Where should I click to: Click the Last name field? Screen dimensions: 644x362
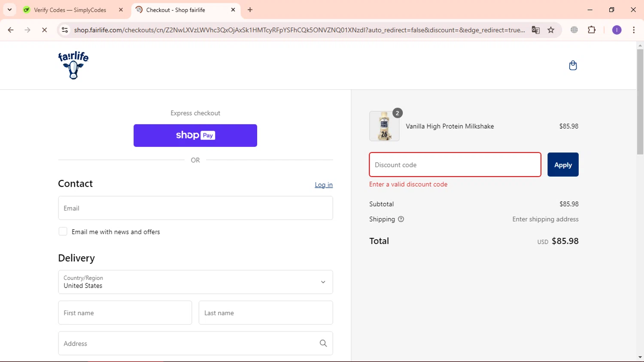coord(266,313)
